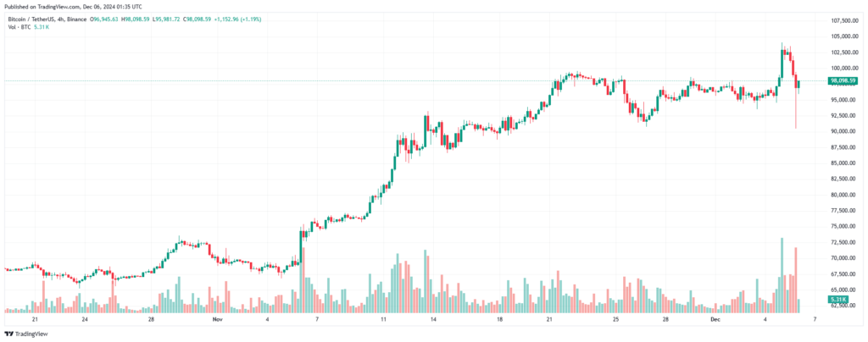Click the tall red volume bar at far right
The width and height of the screenshot is (868, 342).
coord(795,280)
